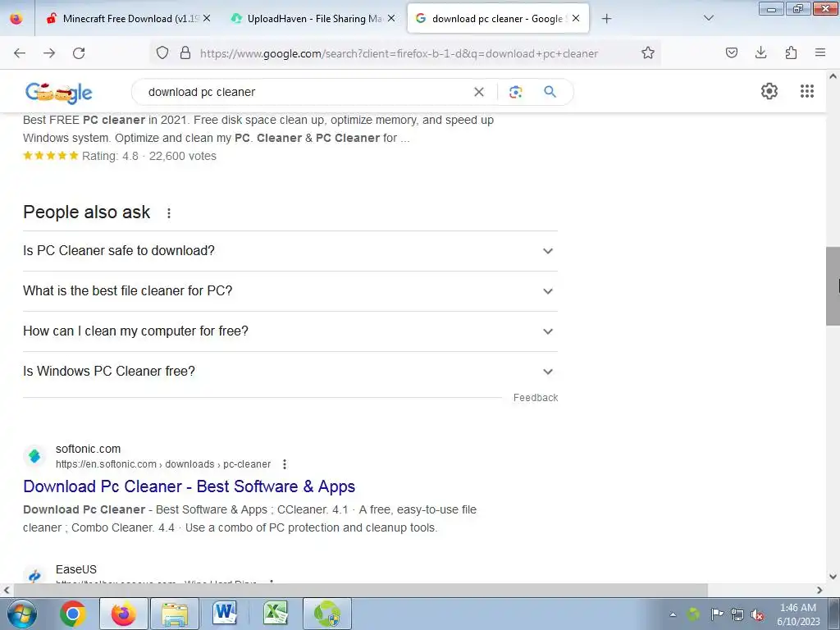The height and width of the screenshot is (630, 840).
Task: Clear the Google search box text
Action: click(x=479, y=92)
